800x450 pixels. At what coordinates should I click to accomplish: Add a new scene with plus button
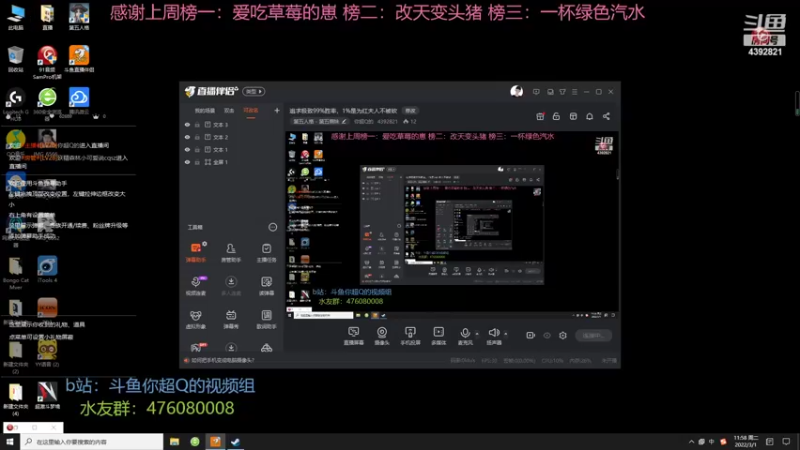click(x=277, y=110)
